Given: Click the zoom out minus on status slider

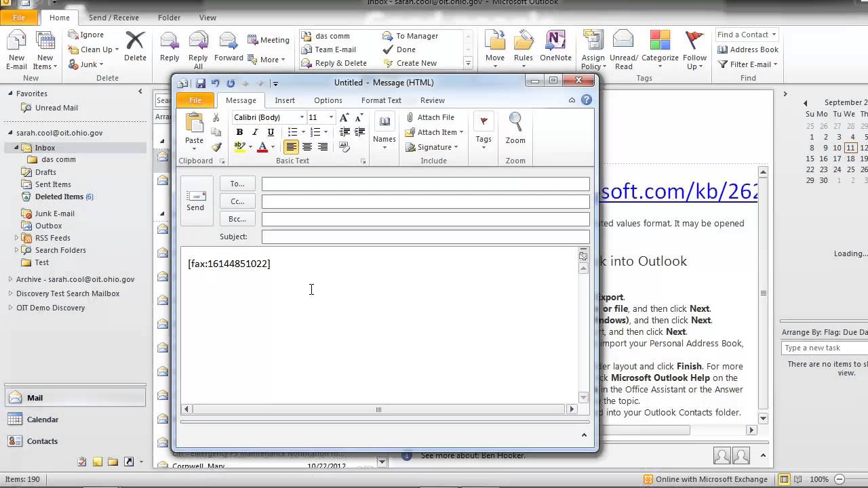Looking at the screenshot, I should tap(839, 479).
